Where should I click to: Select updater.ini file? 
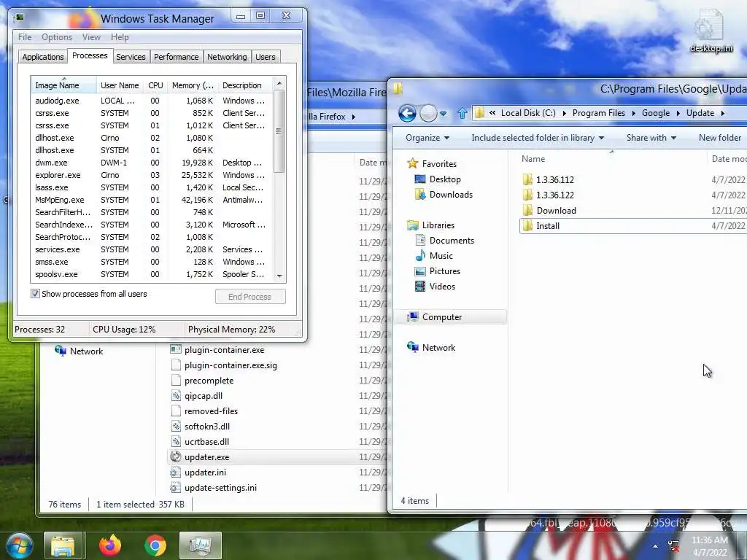click(x=205, y=472)
